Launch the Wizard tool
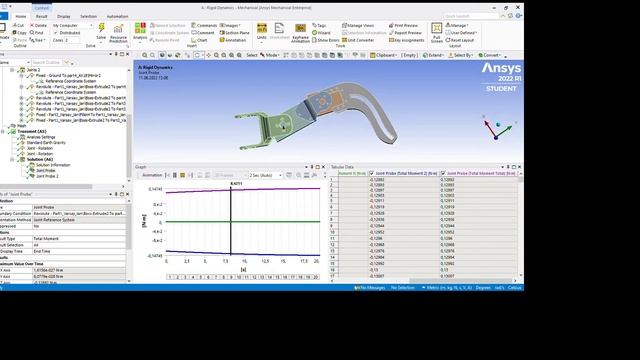Viewport: 640px width, 360px height. point(321,33)
